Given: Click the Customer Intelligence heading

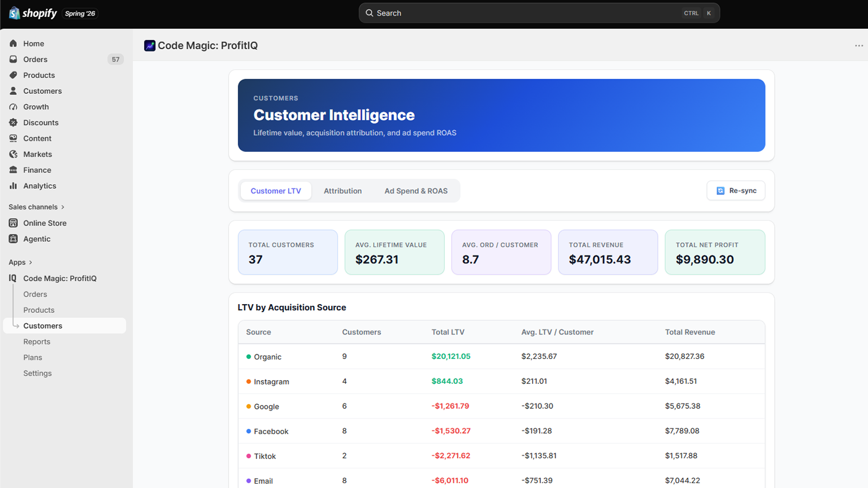Looking at the screenshot, I should [334, 115].
